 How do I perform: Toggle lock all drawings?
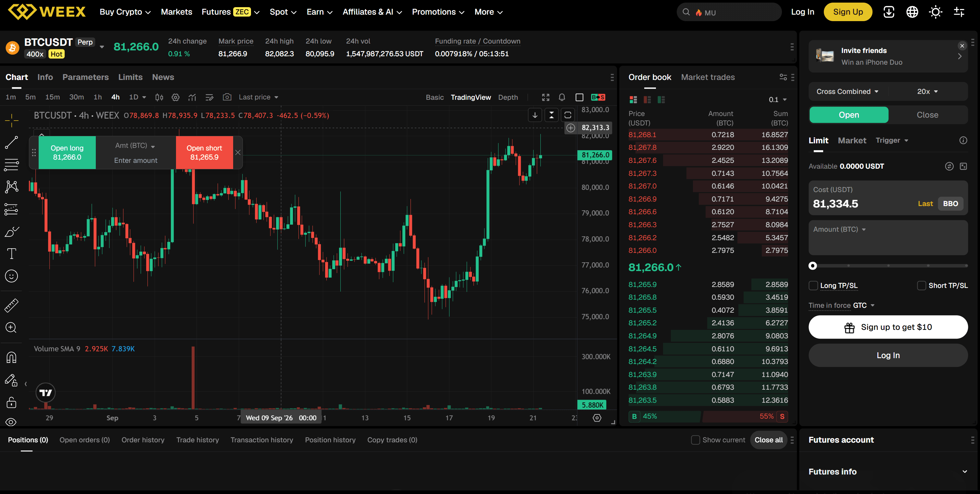pos(11,402)
